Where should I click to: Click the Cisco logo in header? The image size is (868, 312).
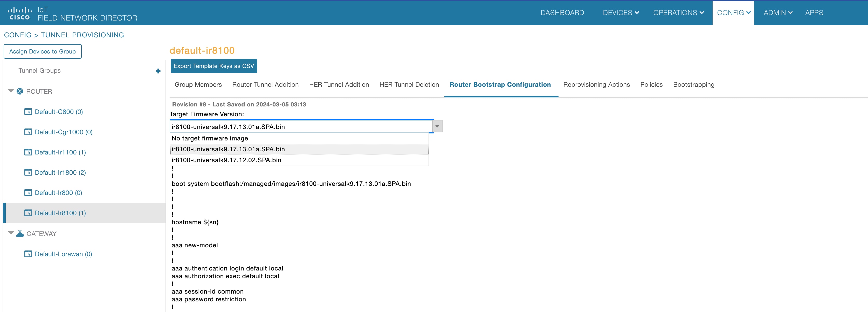click(x=19, y=13)
